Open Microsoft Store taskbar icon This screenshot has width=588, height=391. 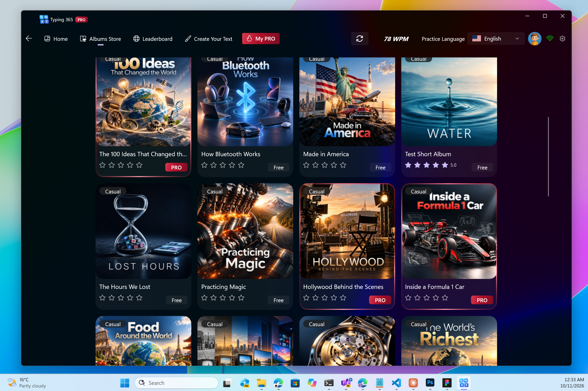(295, 383)
